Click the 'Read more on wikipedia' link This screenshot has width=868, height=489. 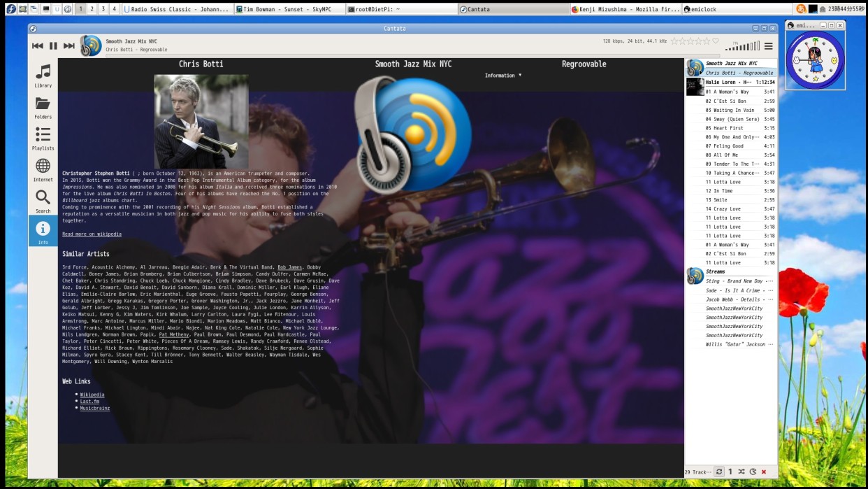(x=92, y=234)
